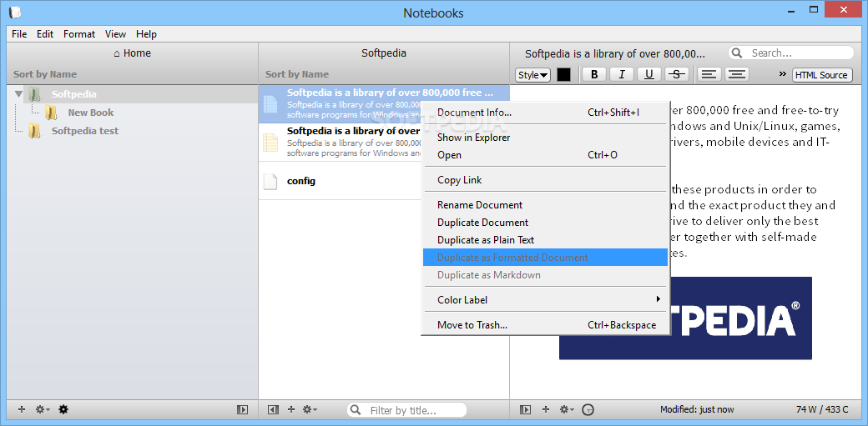Toggle italic formatting button
The image size is (868, 426).
[x=622, y=74]
